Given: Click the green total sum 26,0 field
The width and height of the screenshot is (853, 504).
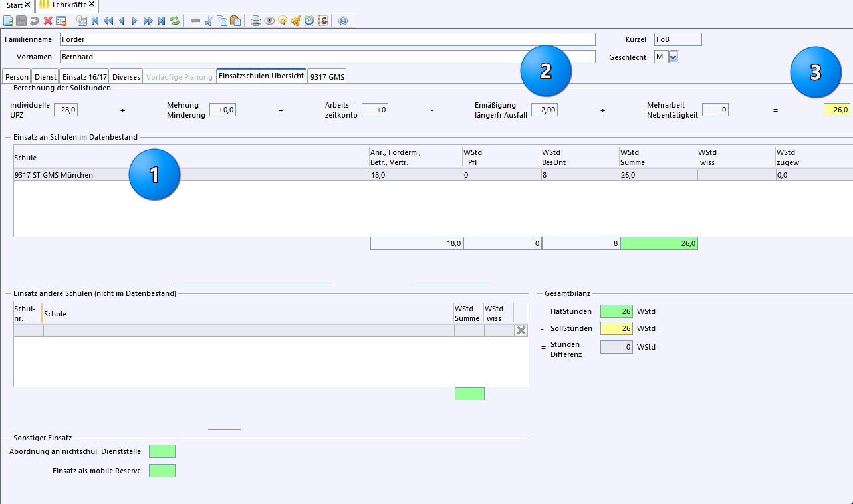Looking at the screenshot, I should 659,243.
